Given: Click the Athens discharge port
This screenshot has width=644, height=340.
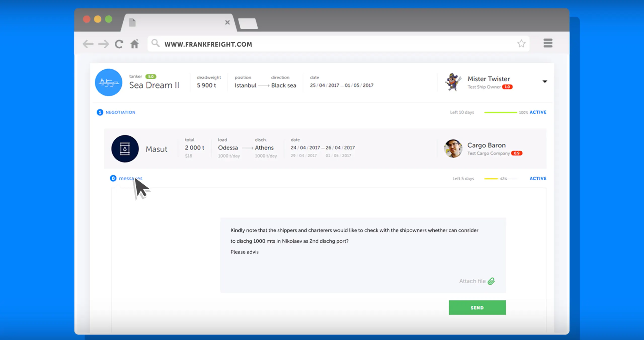Looking at the screenshot, I should coord(264,148).
